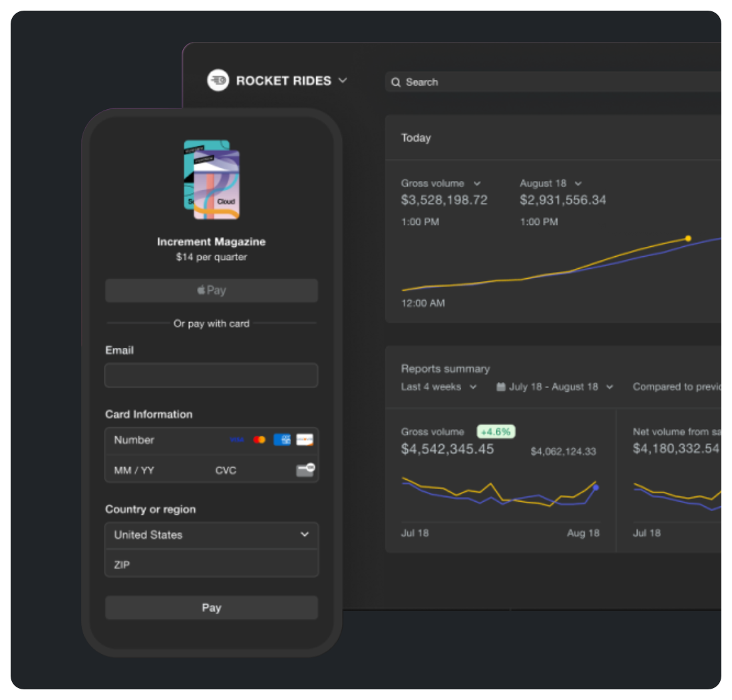The height and width of the screenshot is (700, 732).
Task: Click the Visa card icon
Action: pyautogui.click(x=237, y=440)
